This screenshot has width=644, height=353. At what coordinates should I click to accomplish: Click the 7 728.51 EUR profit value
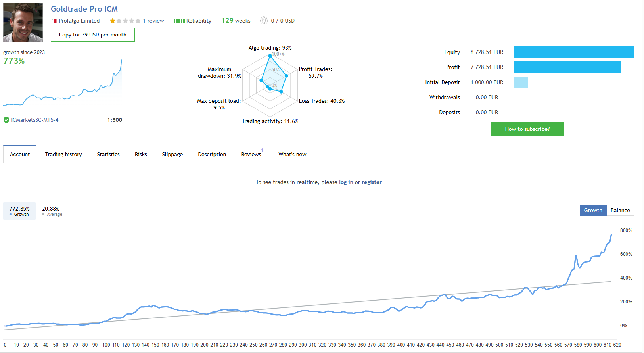pyautogui.click(x=487, y=67)
